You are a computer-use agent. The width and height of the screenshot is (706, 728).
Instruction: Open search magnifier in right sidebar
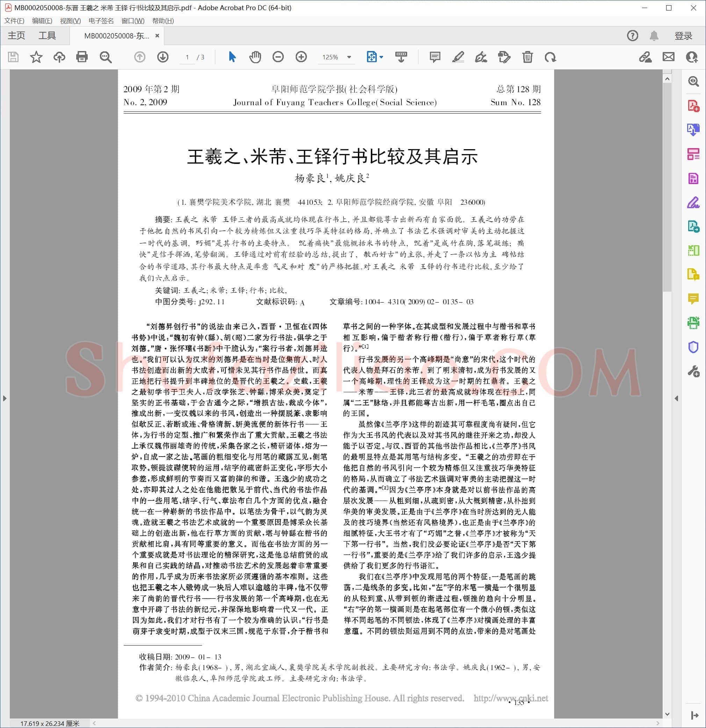(x=693, y=81)
